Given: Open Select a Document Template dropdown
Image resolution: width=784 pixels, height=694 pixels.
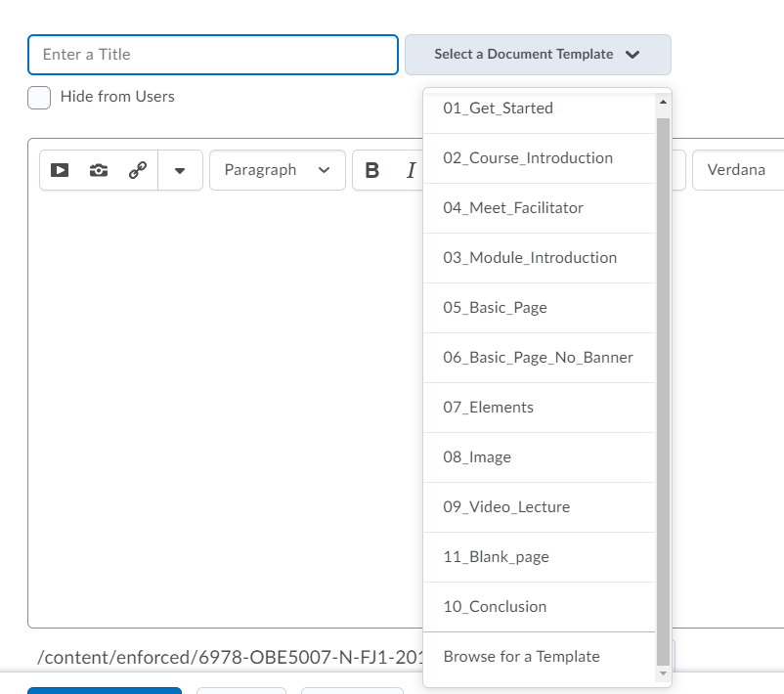Looking at the screenshot, I should tap(538, 55).
